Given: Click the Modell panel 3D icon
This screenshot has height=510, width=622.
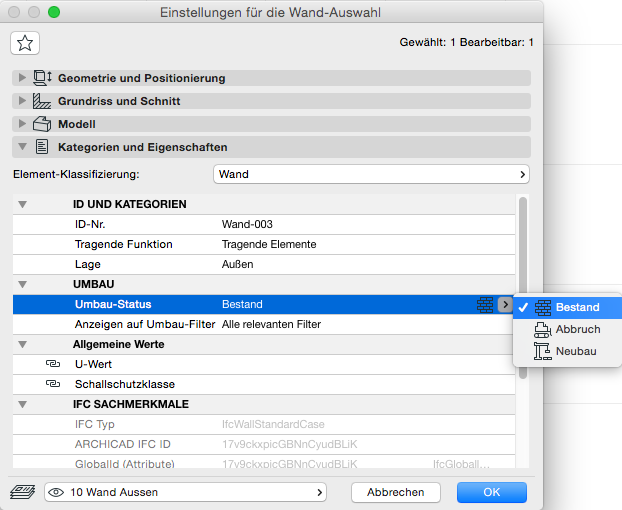Looking at the screenshot, I should point(42,124).
